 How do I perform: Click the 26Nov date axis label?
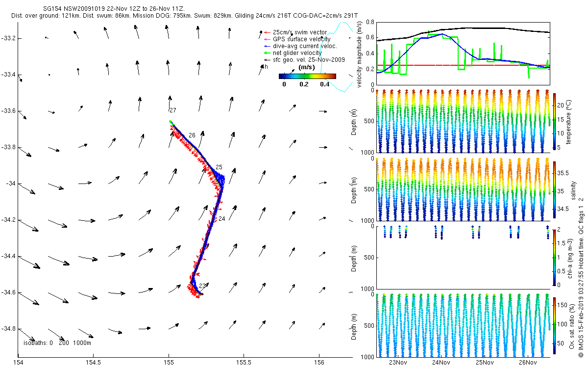click(527, 363)
